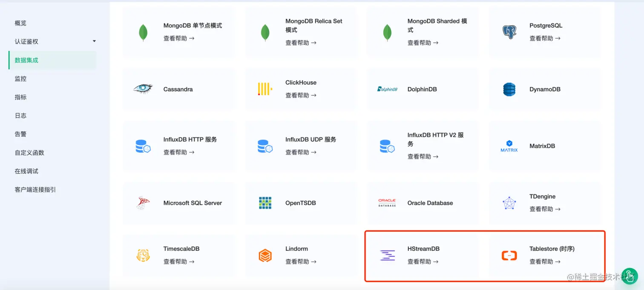This screenshot has width=644, height=290.
Task: Open 查看帮助 link under Lindorm
Action: pos(301,262)
